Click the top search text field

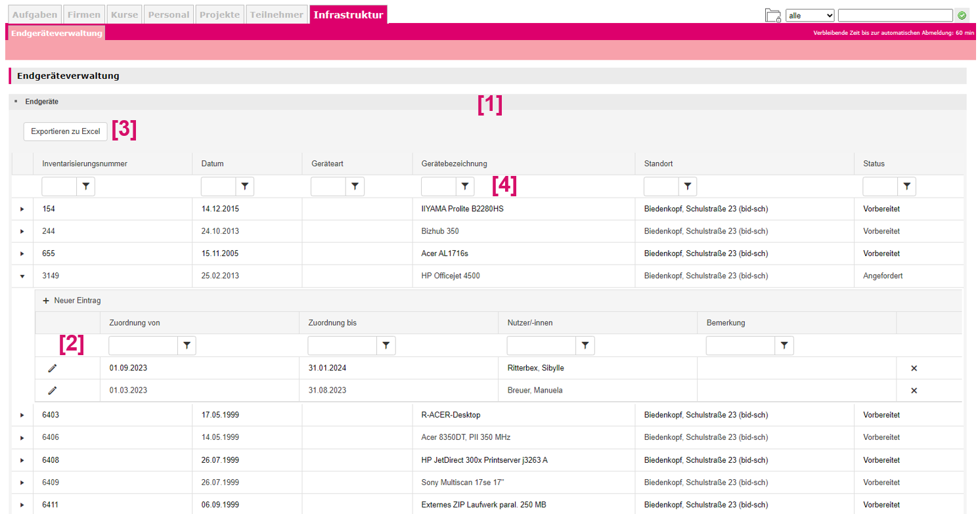[x=895, y=15]
